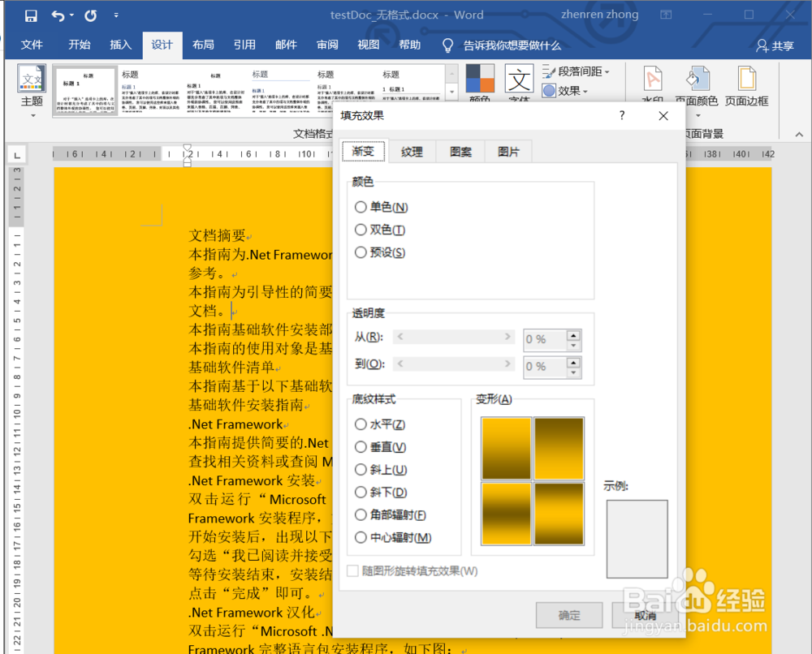812x654 pixels.
Task: Open the dialog help question mark
Action: pos(622,115)
